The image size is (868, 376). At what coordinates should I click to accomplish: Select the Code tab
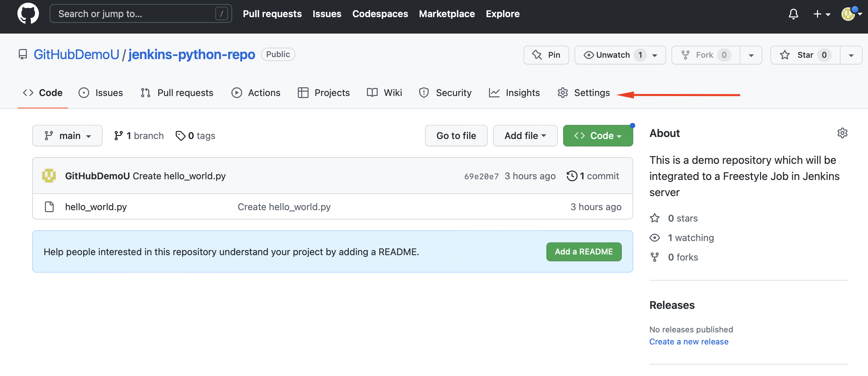coord(43,93)
